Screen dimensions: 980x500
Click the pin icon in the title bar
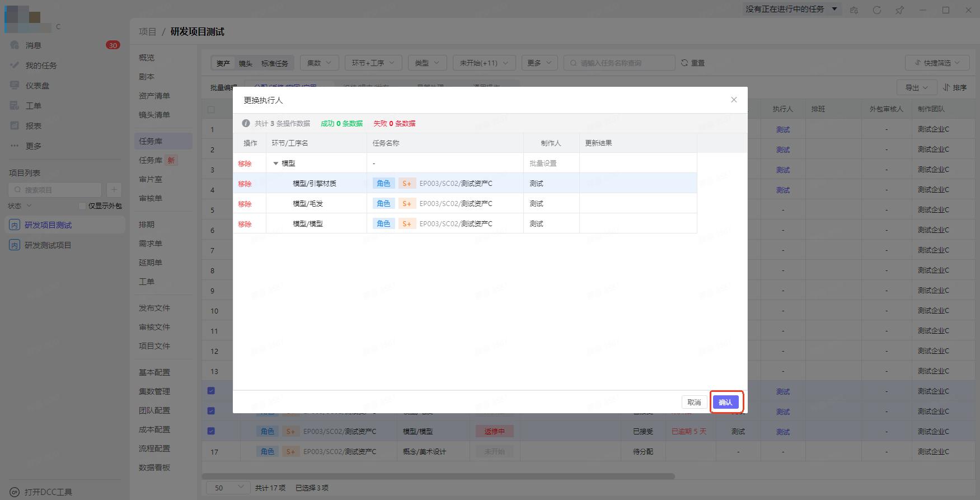tap(899, 10)
